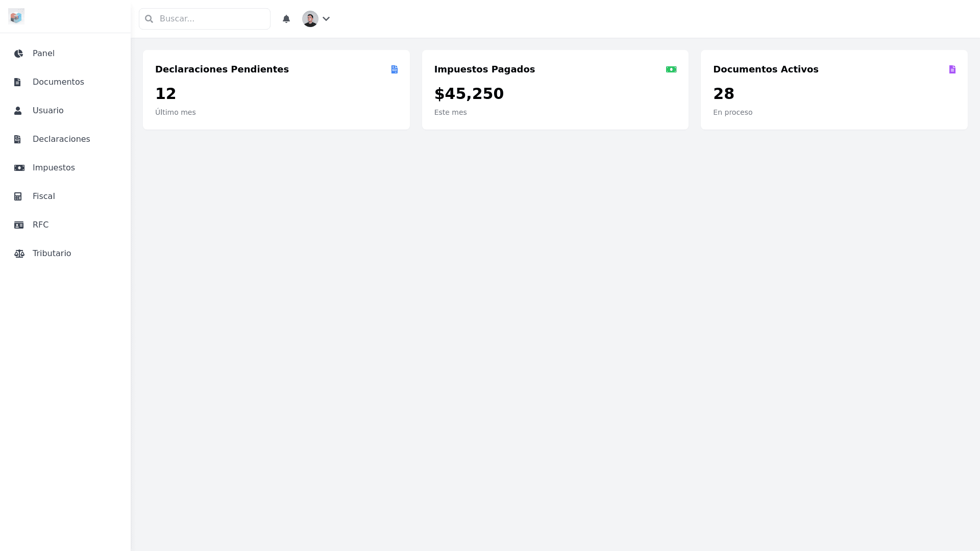Click the app logo in the sidebar
Screen dimensions: 980x551
[16, 16]
